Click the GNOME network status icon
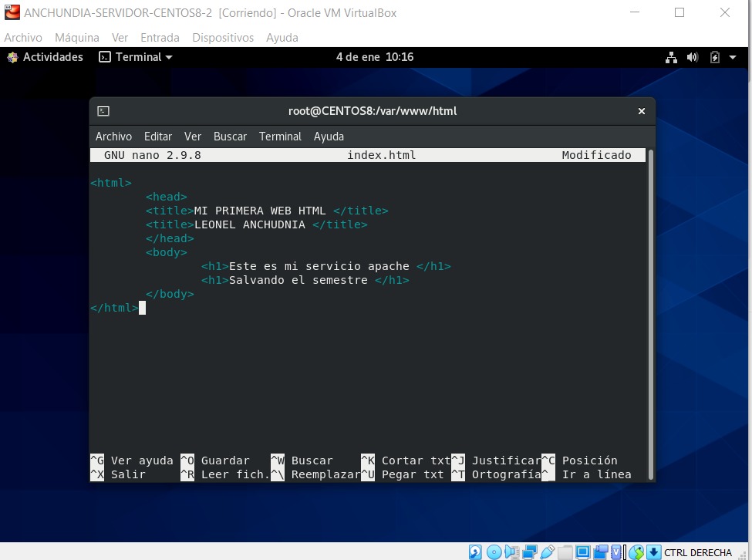The image size is (752, 560). coord(671,58)
